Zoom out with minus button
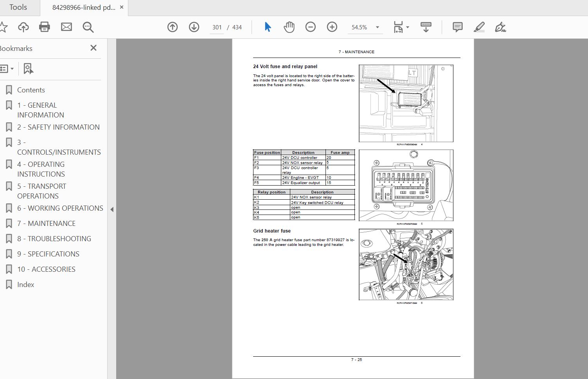 click(311, 27)
